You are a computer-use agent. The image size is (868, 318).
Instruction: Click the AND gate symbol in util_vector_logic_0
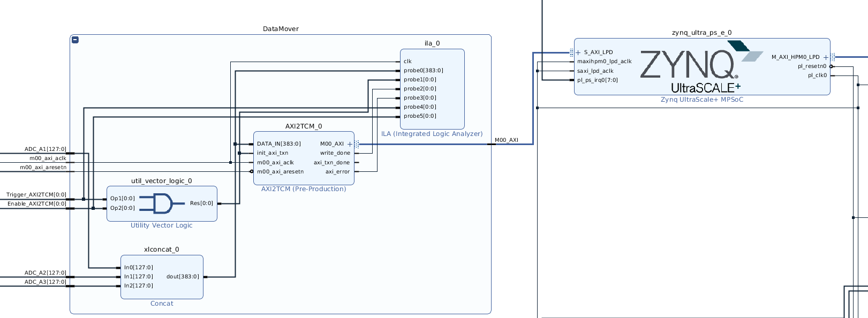click(156, 203)
